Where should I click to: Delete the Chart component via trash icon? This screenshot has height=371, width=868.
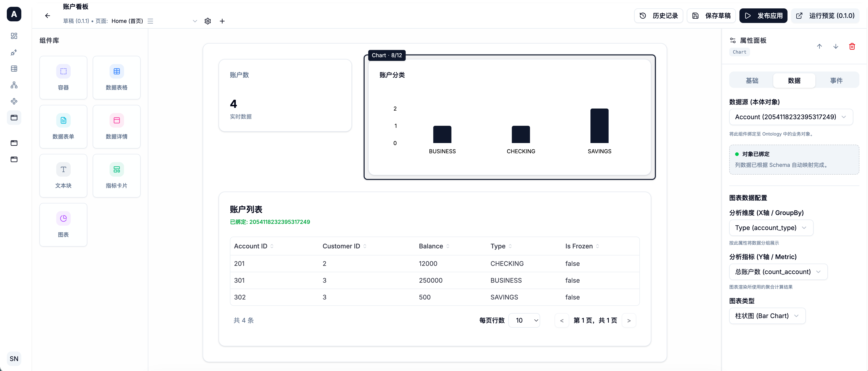click(x=852, y=46)
